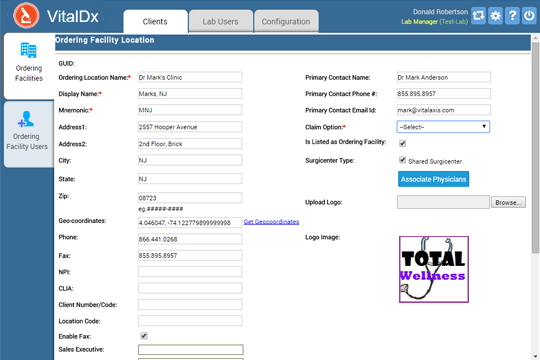
Task: Click the power logout icon
Action: 529,16
